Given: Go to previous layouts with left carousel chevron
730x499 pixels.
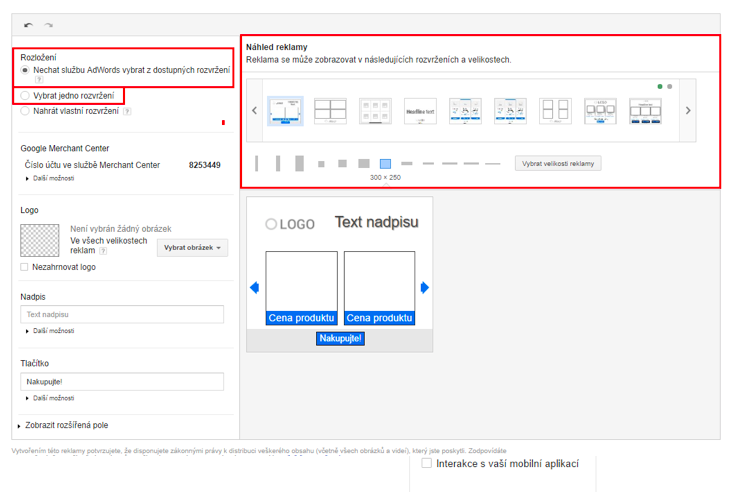Looking at the screenshot, I should pos(254,110).
